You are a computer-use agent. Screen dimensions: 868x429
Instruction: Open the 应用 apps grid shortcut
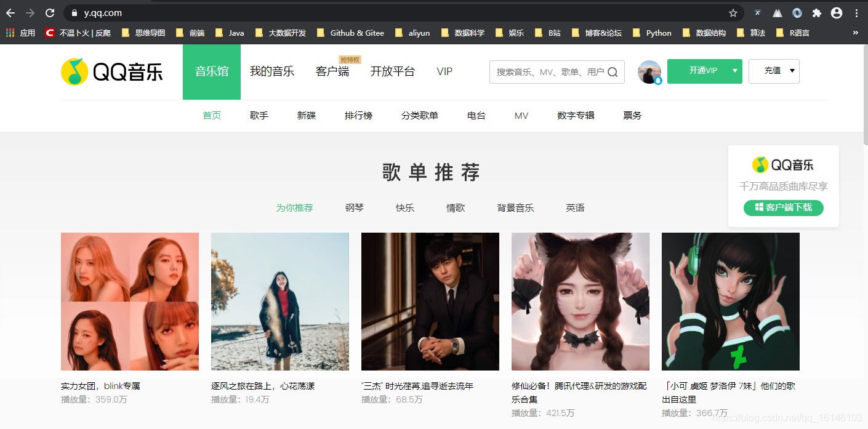click(20, 33)
